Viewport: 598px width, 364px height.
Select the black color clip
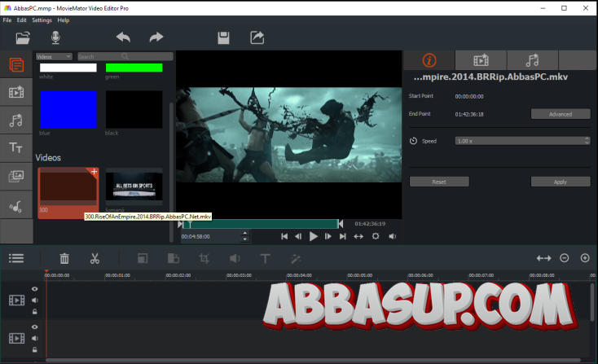coord(134,109)
